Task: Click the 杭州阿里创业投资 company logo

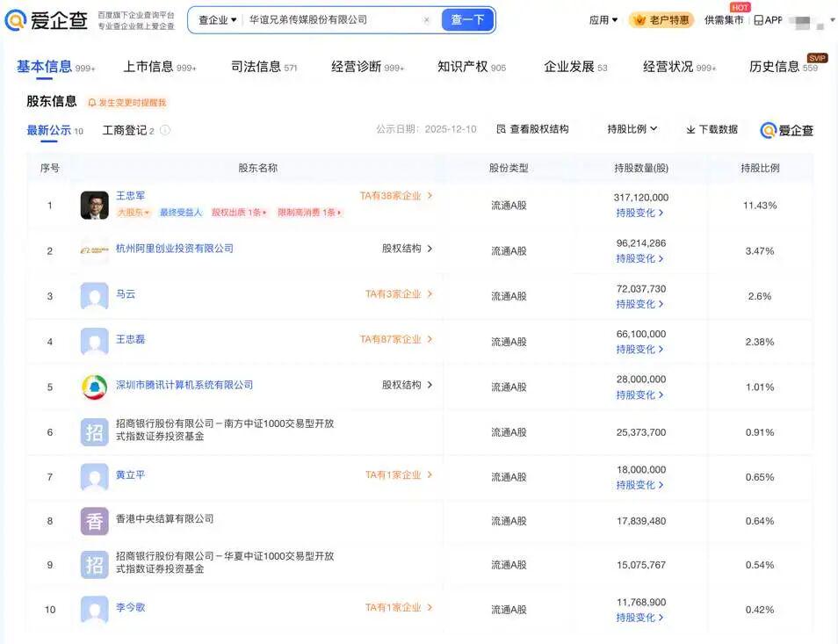Action: coord(94,250)
